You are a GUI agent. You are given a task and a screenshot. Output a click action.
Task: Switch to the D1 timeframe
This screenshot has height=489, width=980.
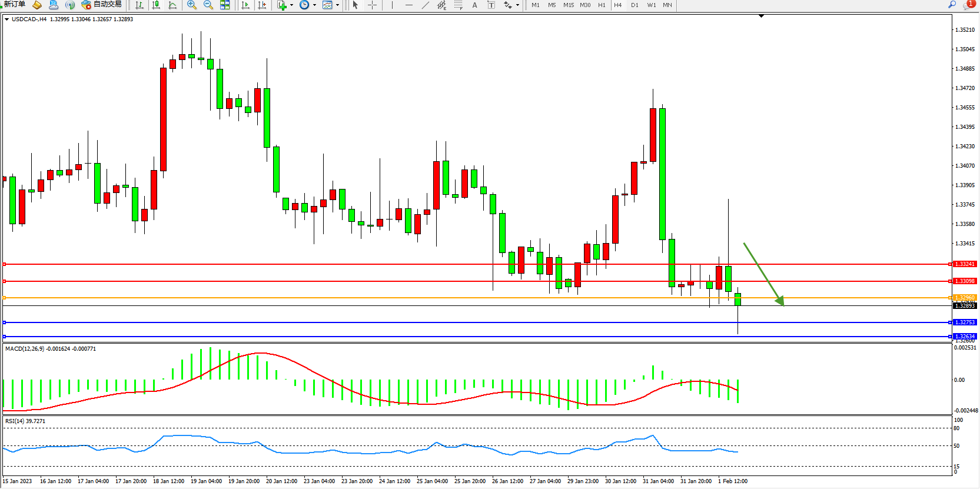(634, 5)
